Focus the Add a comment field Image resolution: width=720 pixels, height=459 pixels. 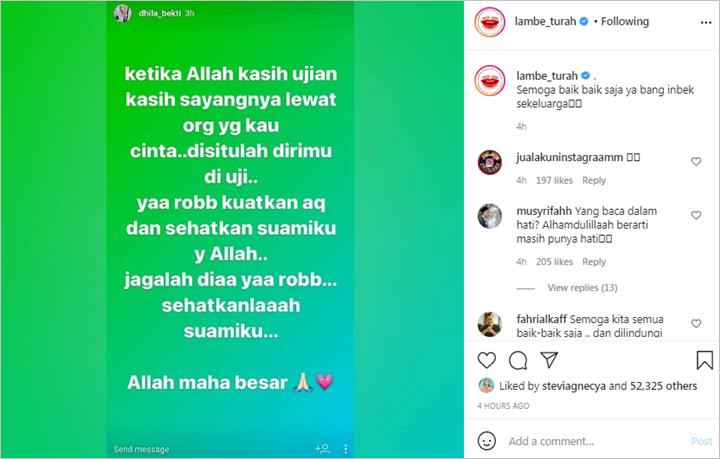[x=597, y=442]
